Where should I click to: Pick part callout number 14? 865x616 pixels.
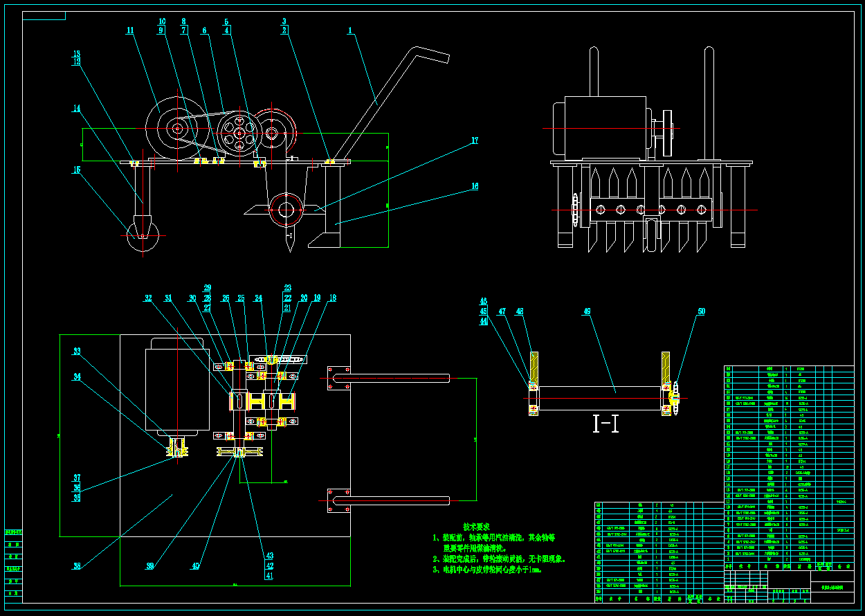pos(77,109)
